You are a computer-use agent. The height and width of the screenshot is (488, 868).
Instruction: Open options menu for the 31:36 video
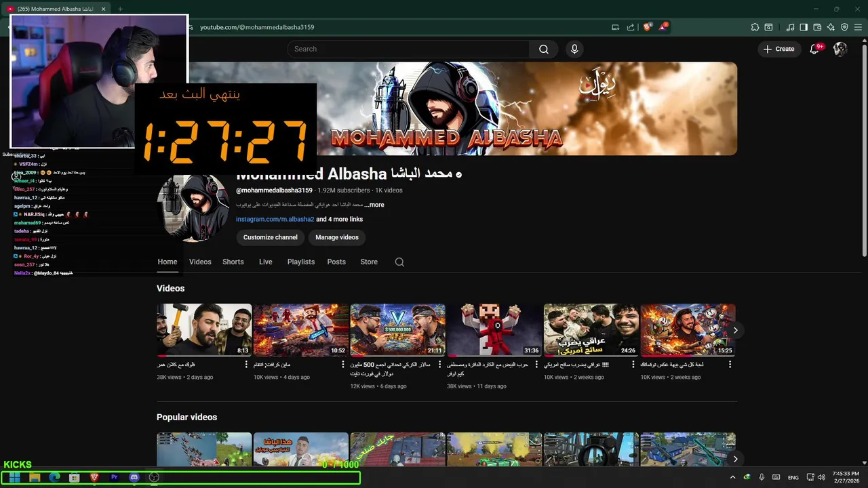pyautogui.click(x=536, y=365)
